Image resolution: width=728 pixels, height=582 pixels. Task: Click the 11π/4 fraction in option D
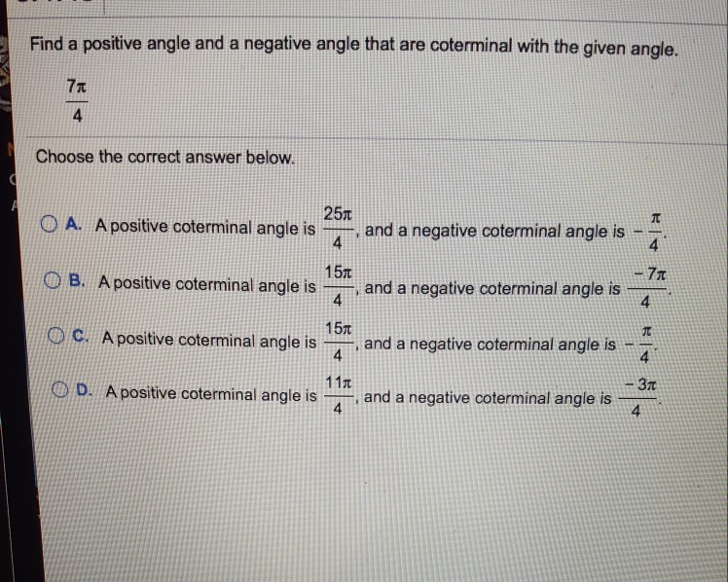(337, 394)
